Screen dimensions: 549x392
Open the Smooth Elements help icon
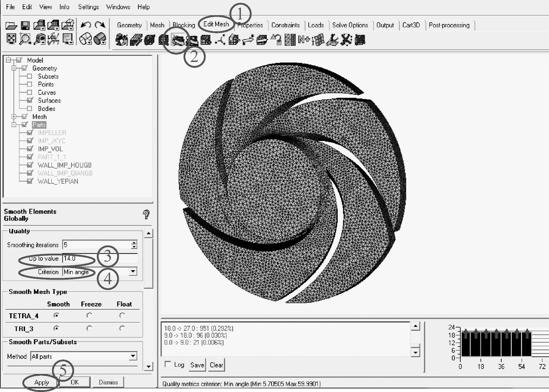[146, 215]
